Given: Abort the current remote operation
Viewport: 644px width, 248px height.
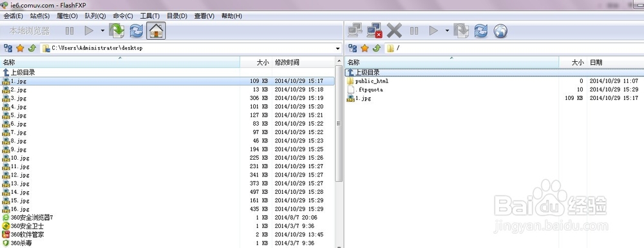Looking at the screenshot, I should pyautogui.click(x=394, y=31).
